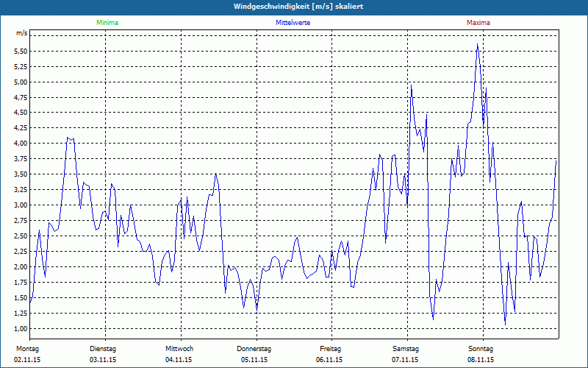Click the 4,25 y-axis value
588x368 pixels.
pos(21,127)
